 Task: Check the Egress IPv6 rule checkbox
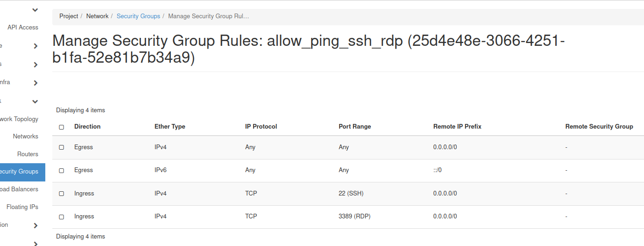pyautogui.click(x=62, y=171)
